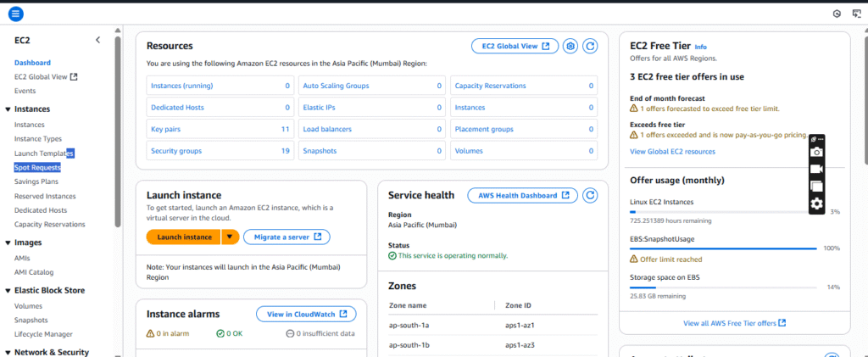This screenshot has width=868, height=357.
Task: Open Launch Templates in the sidebar
Action: [44, 153]
